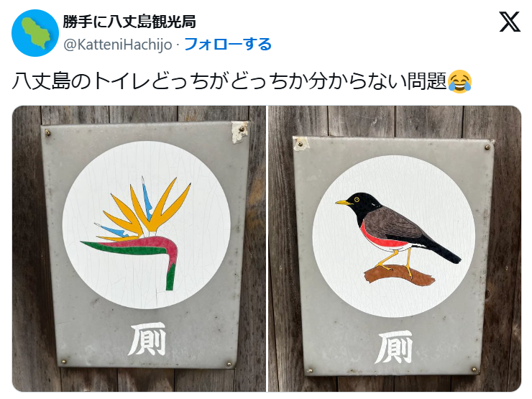The image size is (532, 399).
Task: Click the X logo in the corner
Action: tap(510, 22)
